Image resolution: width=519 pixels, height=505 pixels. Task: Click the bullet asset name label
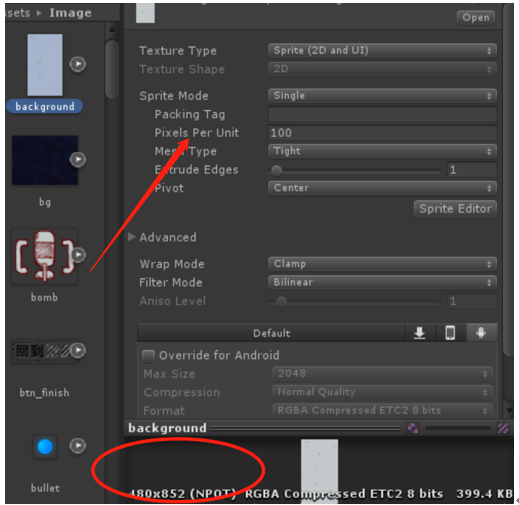(x=45, y=488)
